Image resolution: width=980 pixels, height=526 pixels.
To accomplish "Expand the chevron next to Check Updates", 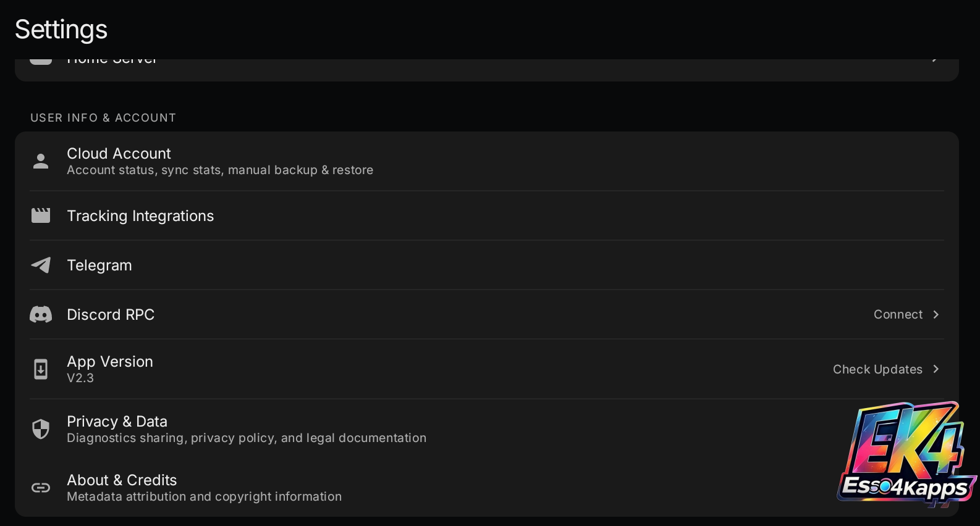I will (936, 369).
